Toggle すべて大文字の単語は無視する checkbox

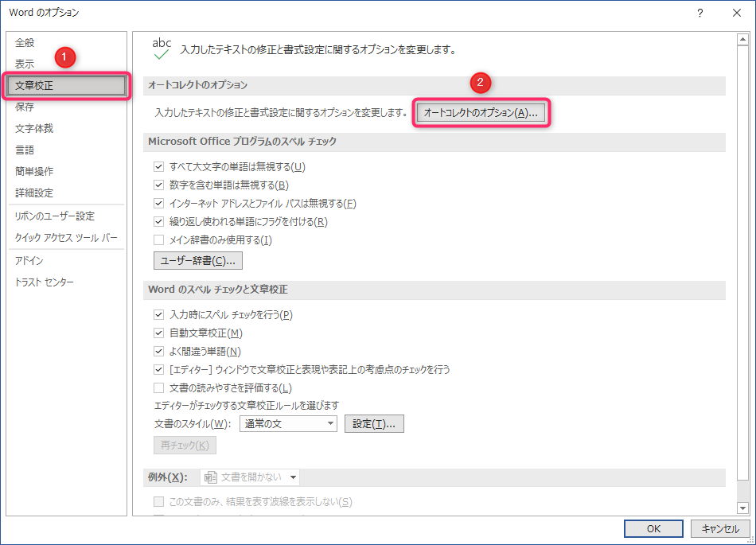pyautogui.click(x=158, y=167)
